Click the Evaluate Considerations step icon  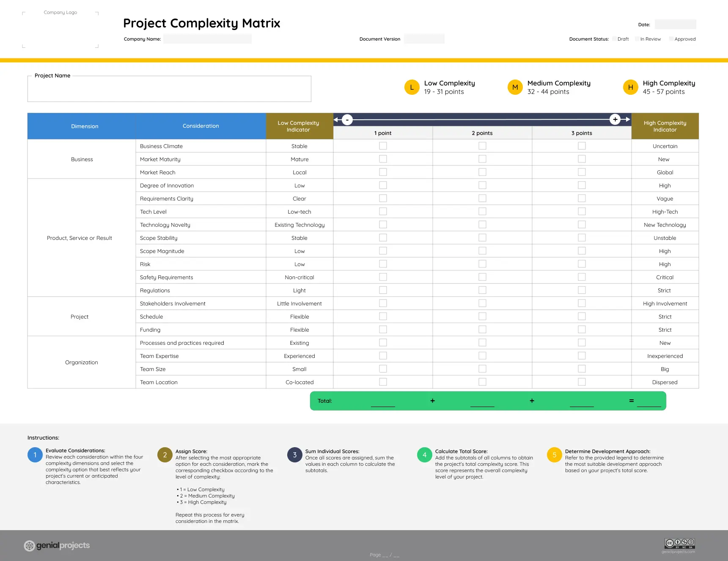(35, 455)
